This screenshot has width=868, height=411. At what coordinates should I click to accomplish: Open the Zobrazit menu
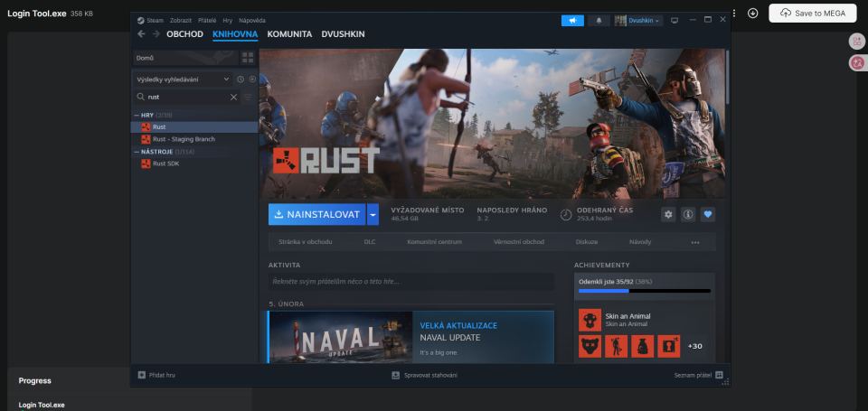(x=181, y=21)
